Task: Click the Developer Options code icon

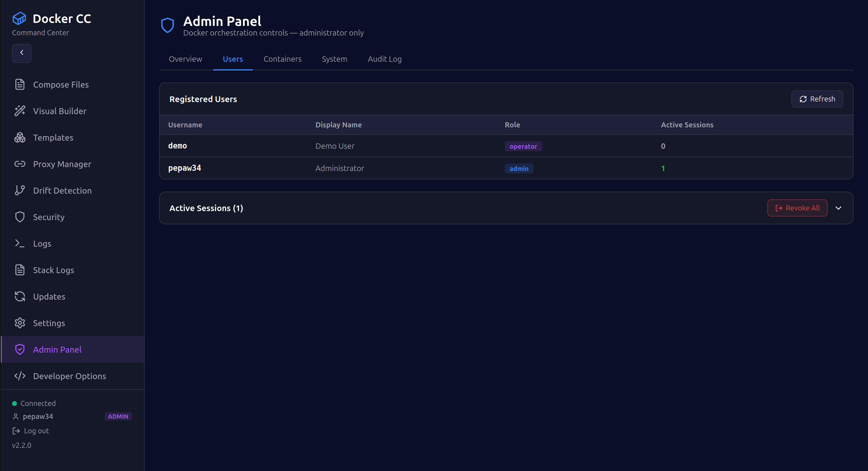Action: (20, 376)
